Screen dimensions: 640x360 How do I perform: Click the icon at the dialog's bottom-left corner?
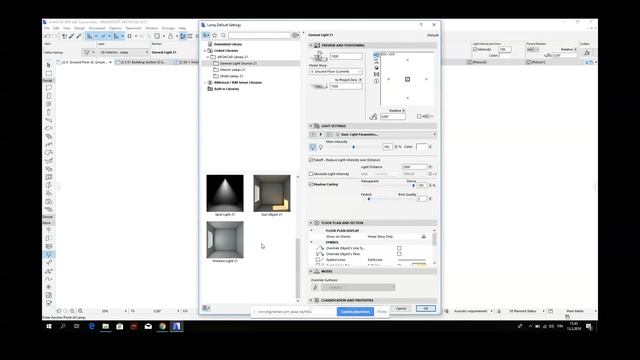pos(206,308)
